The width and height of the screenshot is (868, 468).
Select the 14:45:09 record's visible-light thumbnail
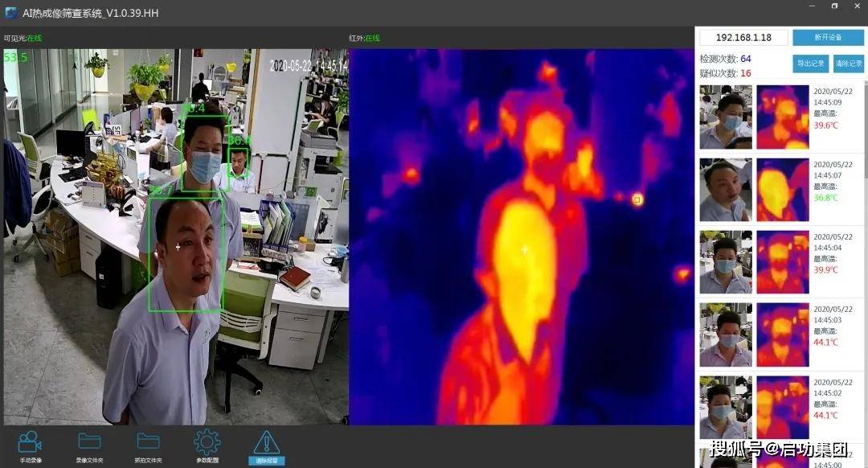pyautogui.click(x=726, y=117)
